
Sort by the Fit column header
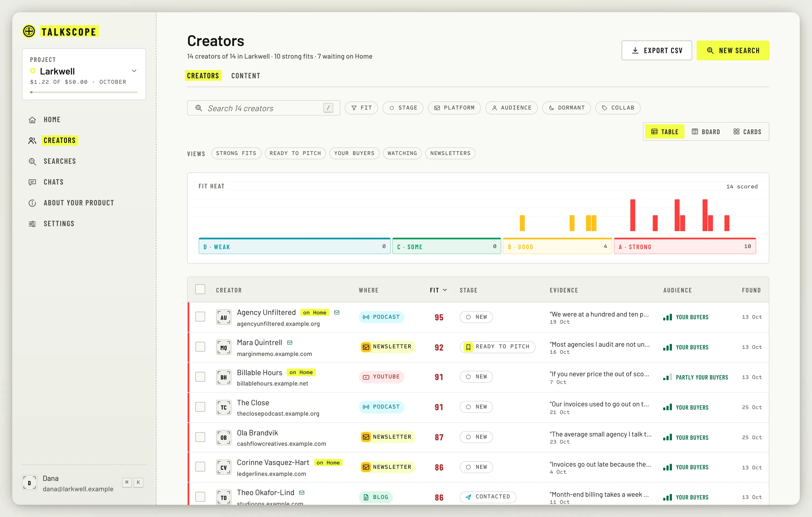click(438, 290)
